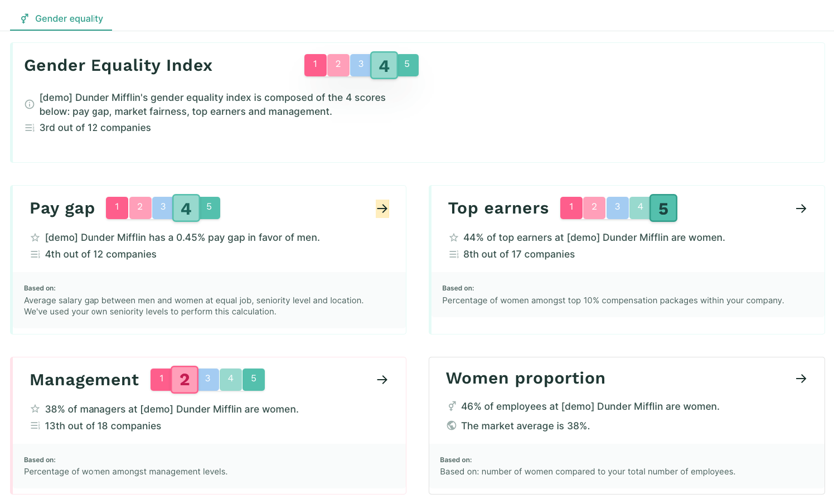834x504 pixels.
Task: Click the globe icon next to market average
Action: [x=452, y=425]
